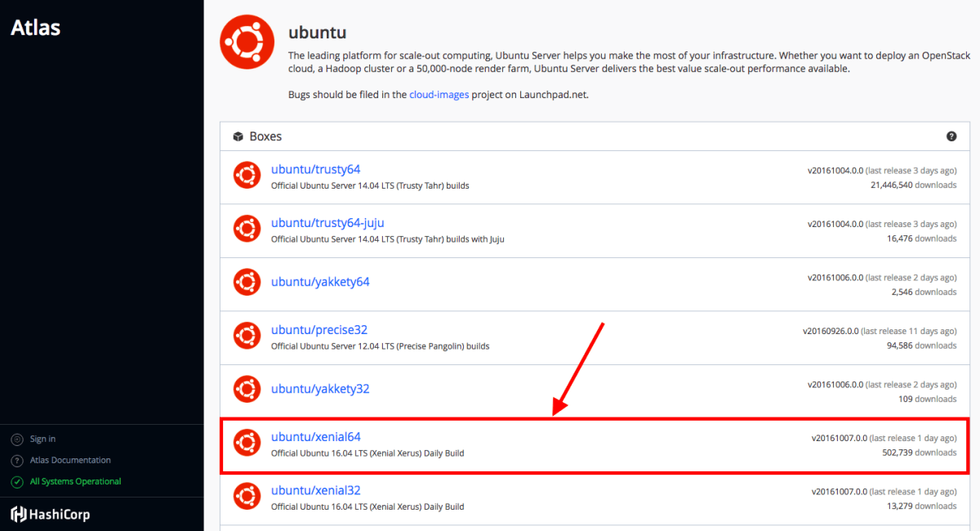This screenshot has width=980, height=531.
Task: Open the ubuntu/trusty64-juju box page
Action: click(327, 223)
